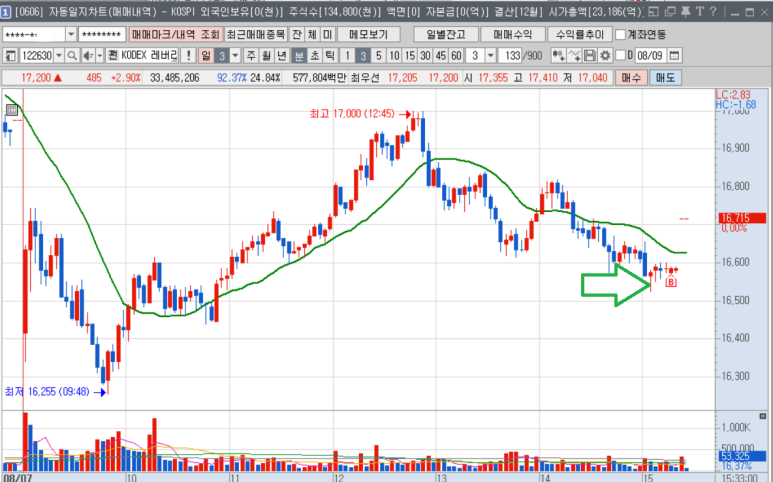The image size is (773, 482).
Task: Toggle the D date checkbox
Action: point(621,55)
